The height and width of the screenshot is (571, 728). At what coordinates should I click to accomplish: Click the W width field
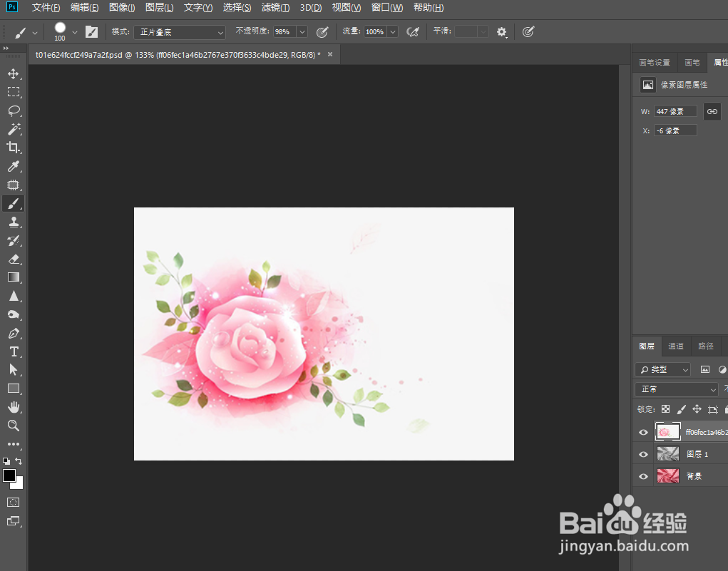coord(675,111)
